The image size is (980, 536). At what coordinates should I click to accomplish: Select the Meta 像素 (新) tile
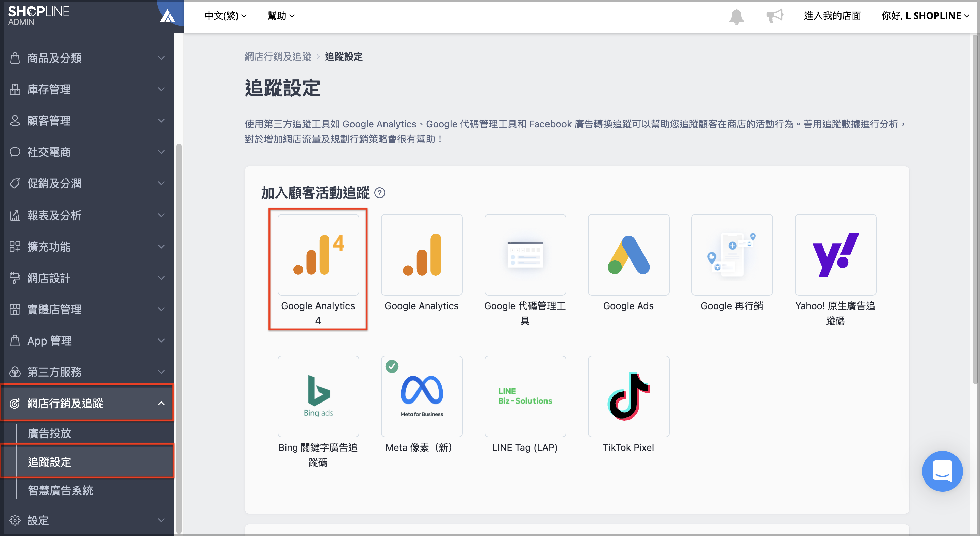[422, 396]
